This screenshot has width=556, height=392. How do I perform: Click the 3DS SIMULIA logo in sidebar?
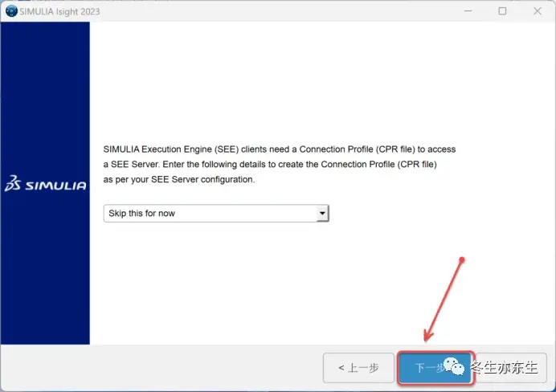click(45, 184)
